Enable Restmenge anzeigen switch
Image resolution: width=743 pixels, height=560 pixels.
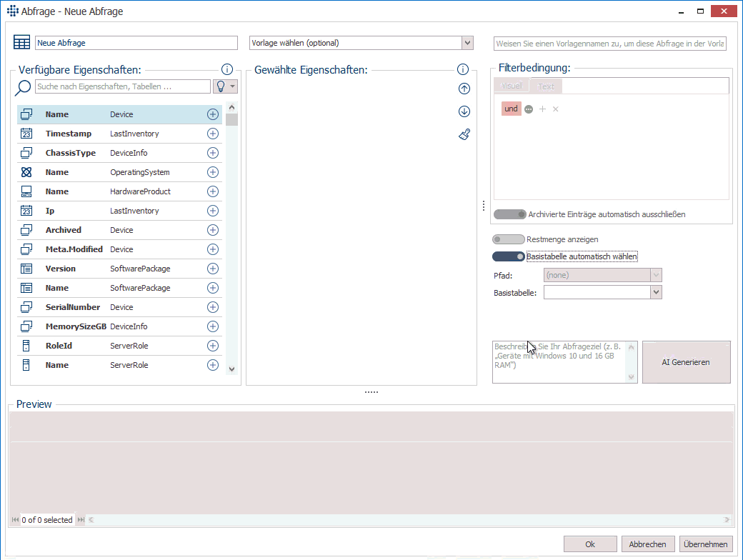508,239
